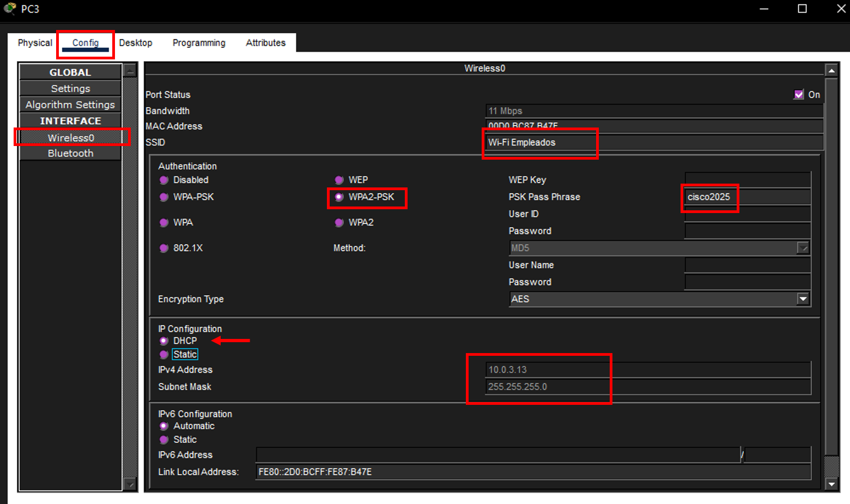This screenshot has height=504, width=850.
Task: Choose the WEP authentication radio button
Action: tap(339, 180)
